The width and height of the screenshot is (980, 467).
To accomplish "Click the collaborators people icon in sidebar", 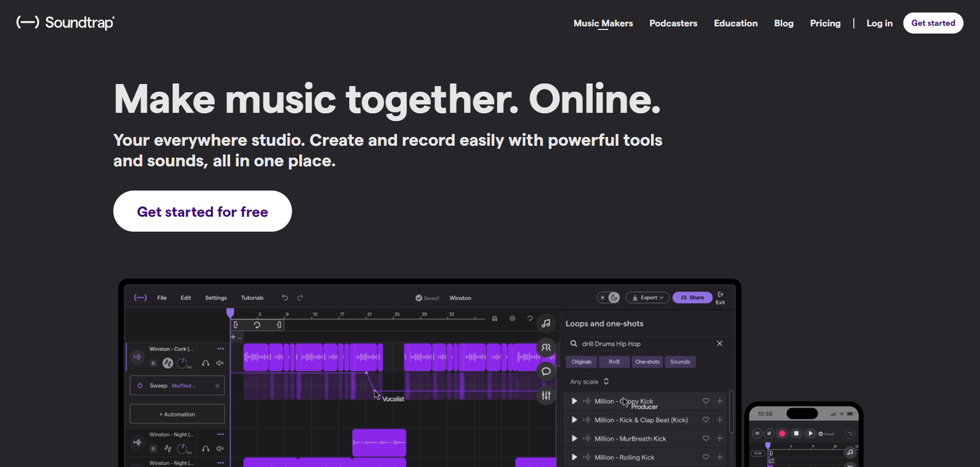I will pyautogui.click(x=546, y=347).
